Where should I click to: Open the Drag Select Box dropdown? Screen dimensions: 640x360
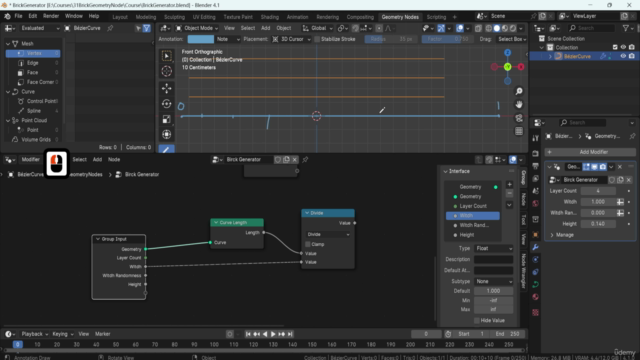(x=512, y=39)
